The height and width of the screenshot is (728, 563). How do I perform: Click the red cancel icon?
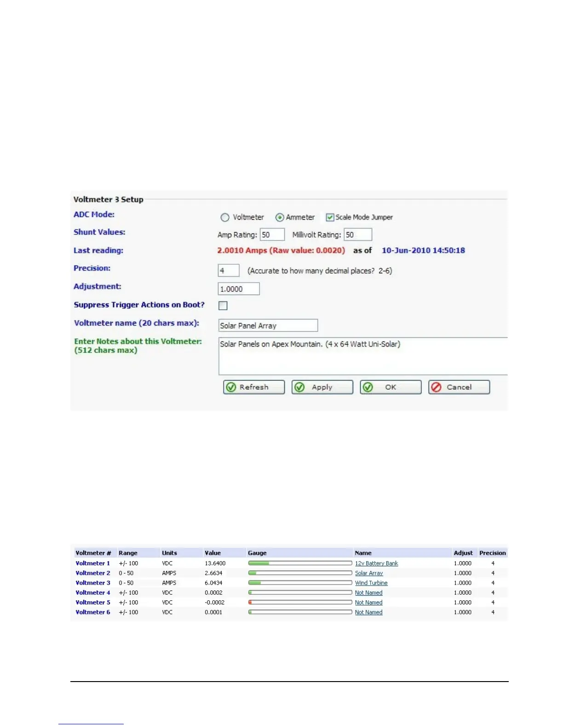pos(437,387)
